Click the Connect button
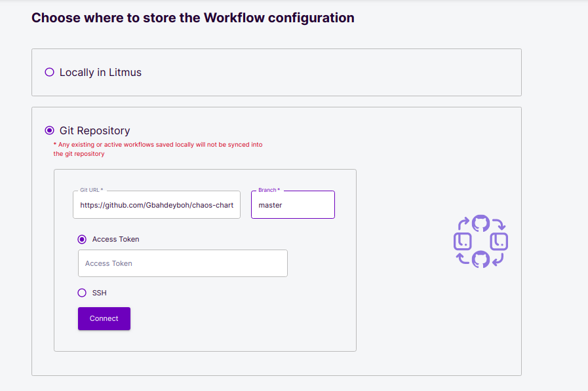The height and width of the screenshot is (391, 588). (x=104, y=319)
